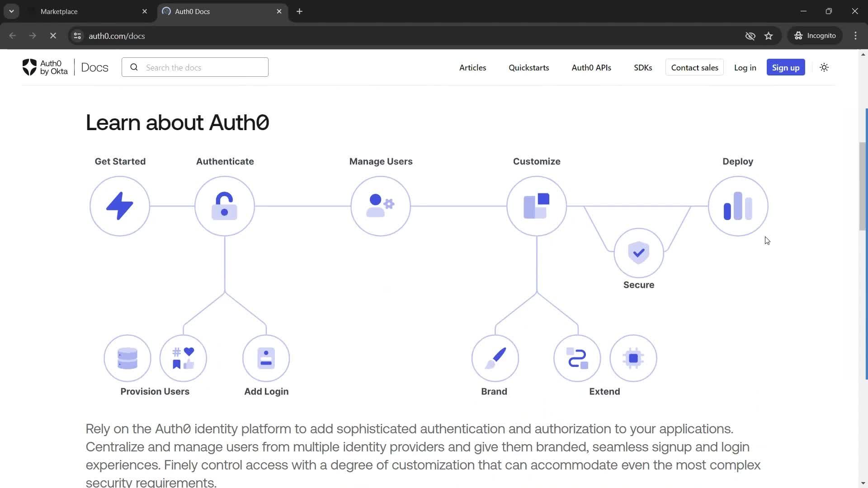Click the Authenticate padlock icon
Viewport: 868px width, 488px height.
(x=225, y=206)
